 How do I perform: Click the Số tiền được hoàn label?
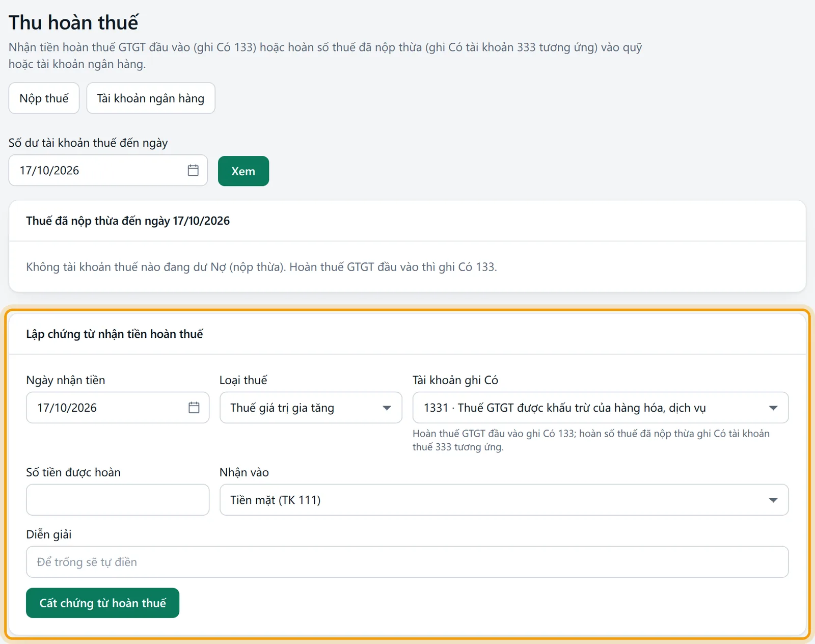click(x=73, y=472)
